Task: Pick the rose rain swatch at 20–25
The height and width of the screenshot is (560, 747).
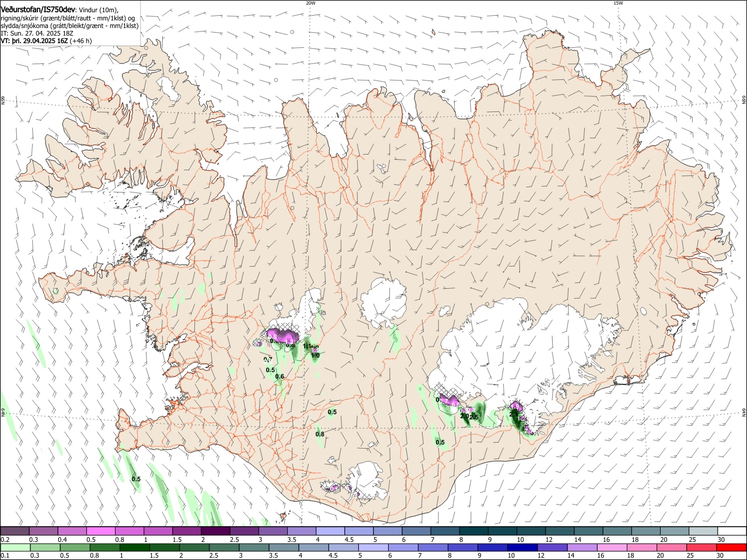Action: [x=671, y=548]
